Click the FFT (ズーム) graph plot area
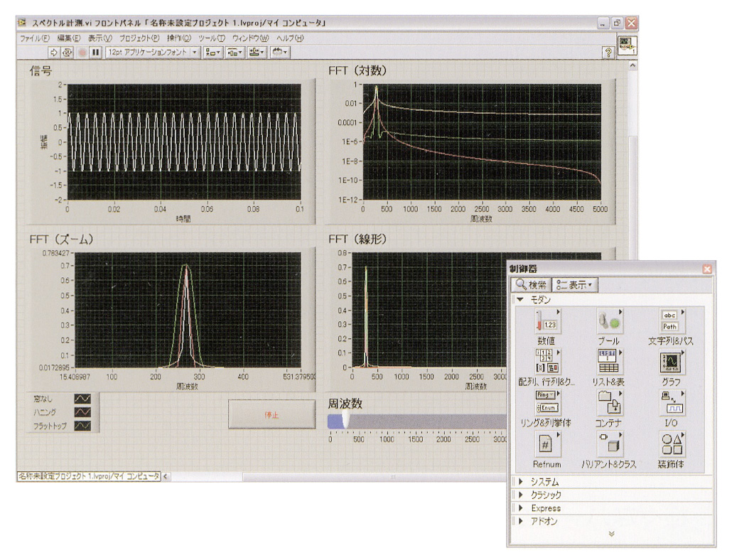The height and width of the screenshot is (560, 732). coord(188,311)
